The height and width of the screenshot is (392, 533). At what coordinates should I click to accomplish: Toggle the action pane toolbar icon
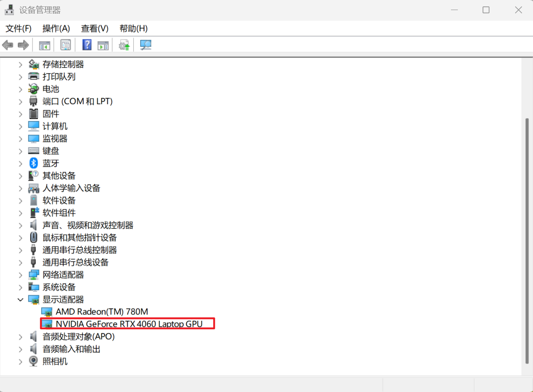103,45
